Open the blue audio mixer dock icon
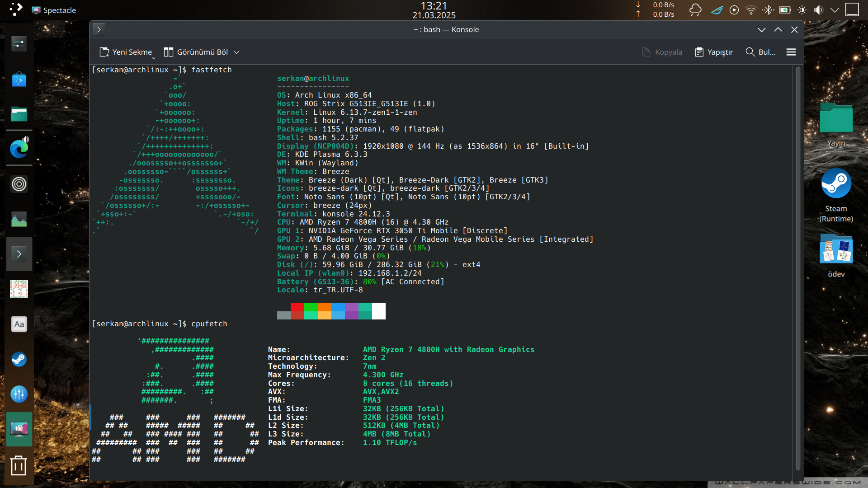 (x=19, y=394)
